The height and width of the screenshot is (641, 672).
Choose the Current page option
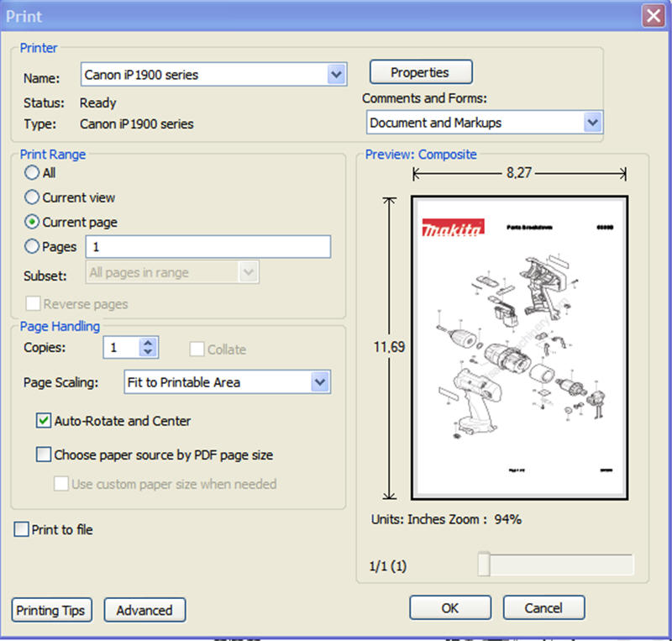(x=32, y=223)
